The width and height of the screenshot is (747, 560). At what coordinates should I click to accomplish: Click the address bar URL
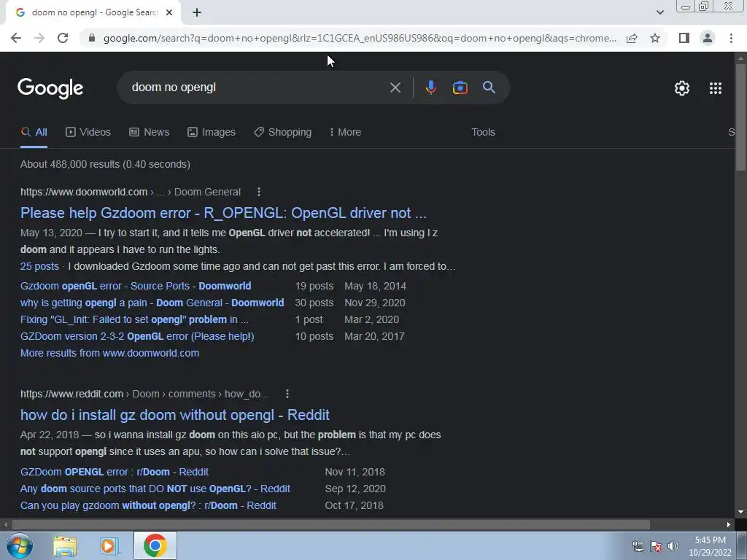point(360,38)
